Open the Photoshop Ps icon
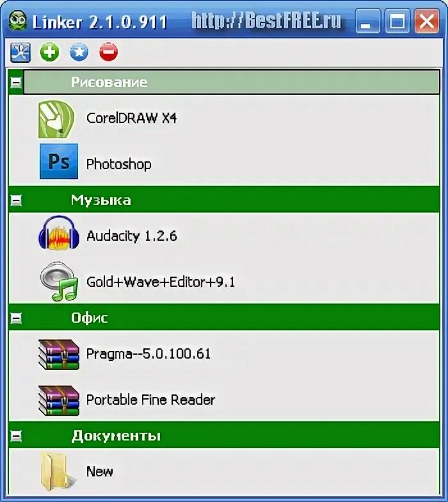This screenshot has height=502, width=448. tap(59, 161)
